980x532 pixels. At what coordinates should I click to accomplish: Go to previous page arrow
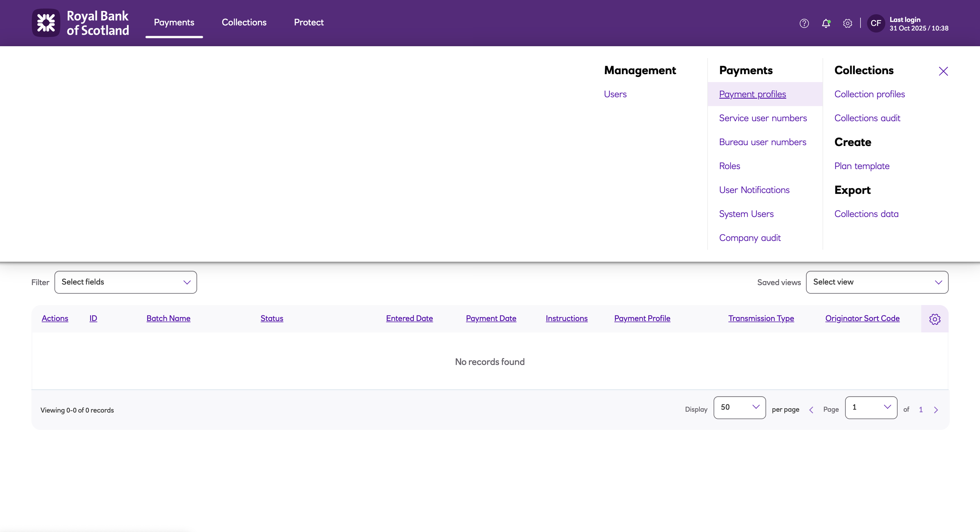pyautogui.click(x=811, y=410)
